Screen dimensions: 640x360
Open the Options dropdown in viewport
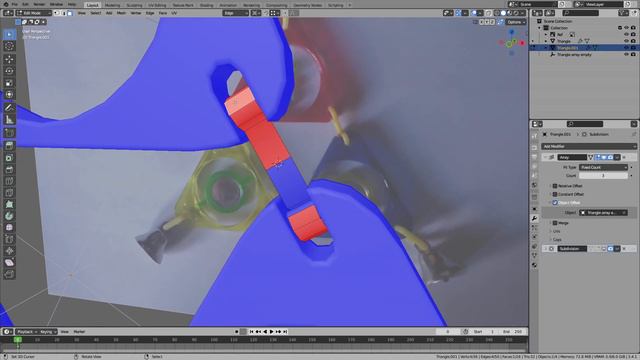[516, 22]
